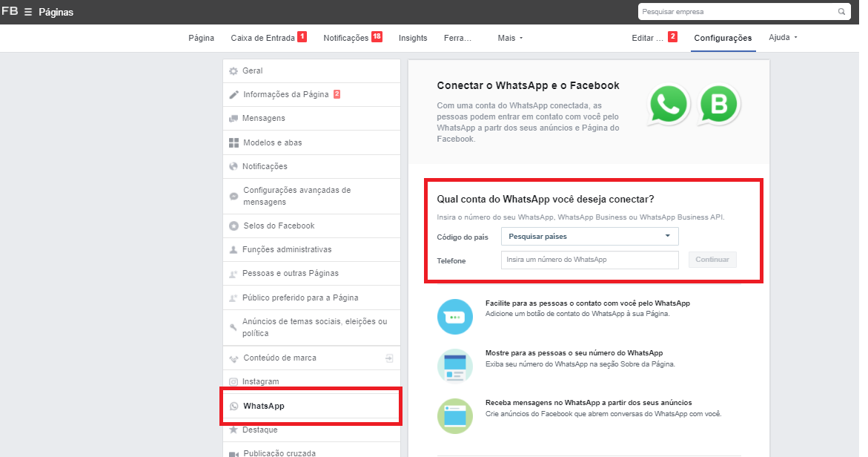Open Caixa de Entrada tab
This screenshot has height=457, width=868.
263,39
